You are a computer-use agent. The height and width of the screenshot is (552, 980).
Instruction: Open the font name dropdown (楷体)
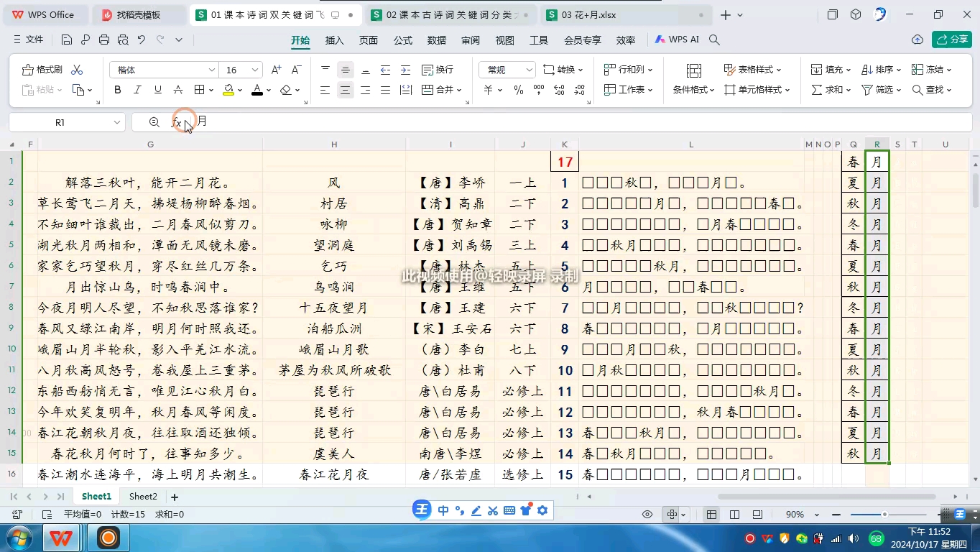[212, 70]
